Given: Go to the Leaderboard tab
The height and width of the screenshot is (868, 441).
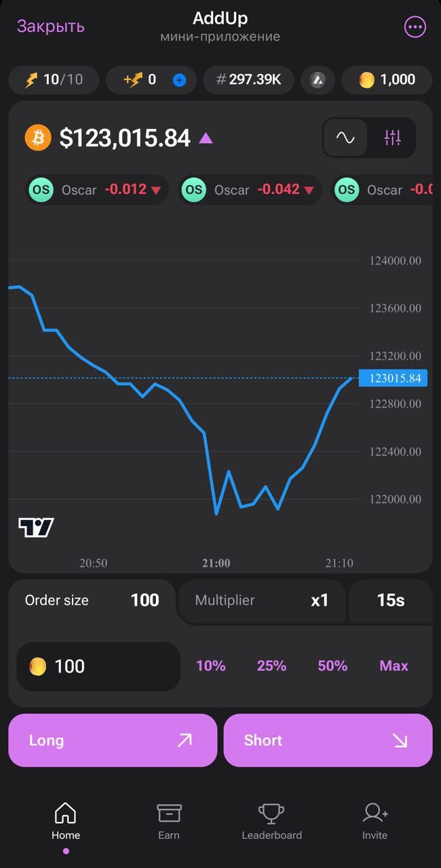Looking at the screenshot, I should pos(271,821).
